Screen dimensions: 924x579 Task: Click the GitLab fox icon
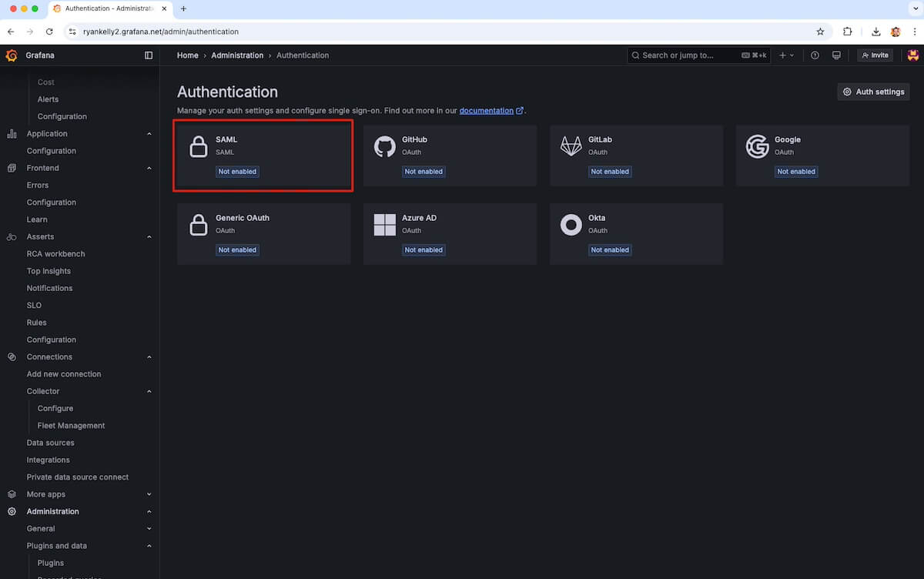click(x=571, y=146)
